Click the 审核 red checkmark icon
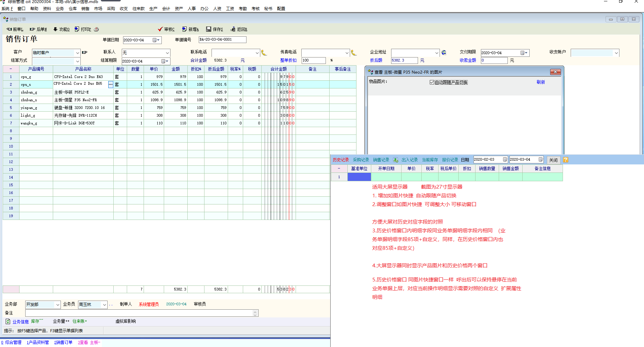Image resolution: width=644 pixels, height=347 pixels. click(x=160, y=29)
